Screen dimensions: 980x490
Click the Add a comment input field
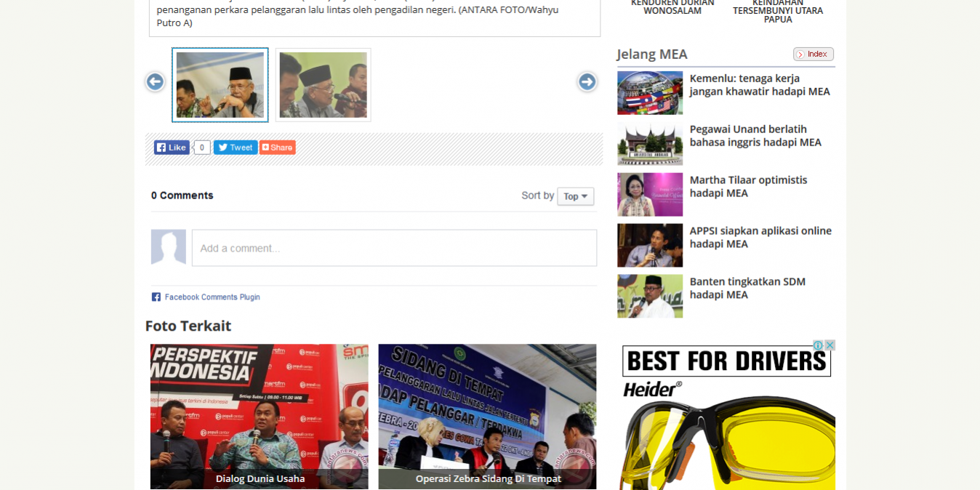click(x=394, y=248)
